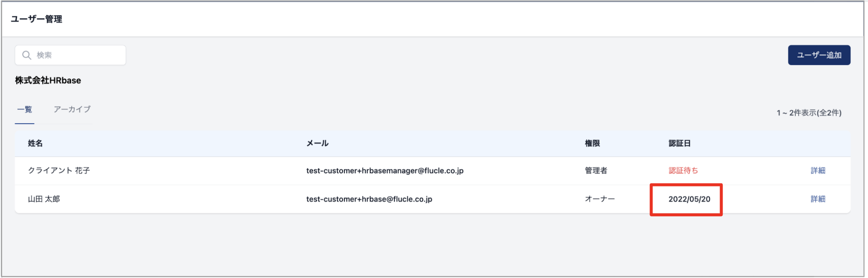Open 詳細 for 山田 太郎
Viewport: 868px width, 278px height.
[x=818, y=199]
